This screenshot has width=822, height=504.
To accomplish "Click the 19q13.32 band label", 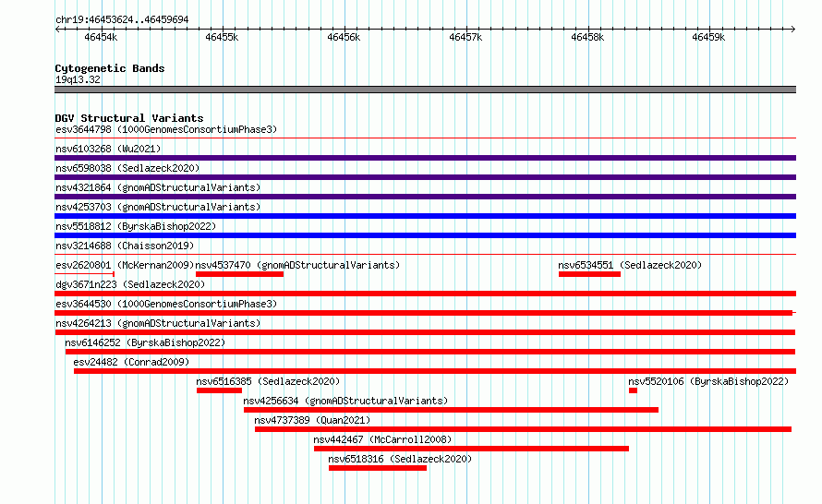I will tap(78, 79).
